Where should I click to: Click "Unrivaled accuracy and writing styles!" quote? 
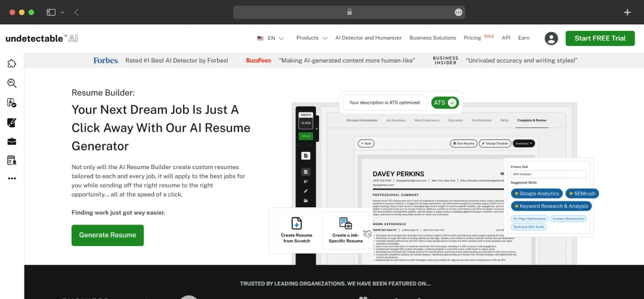[x=522, y=60]
